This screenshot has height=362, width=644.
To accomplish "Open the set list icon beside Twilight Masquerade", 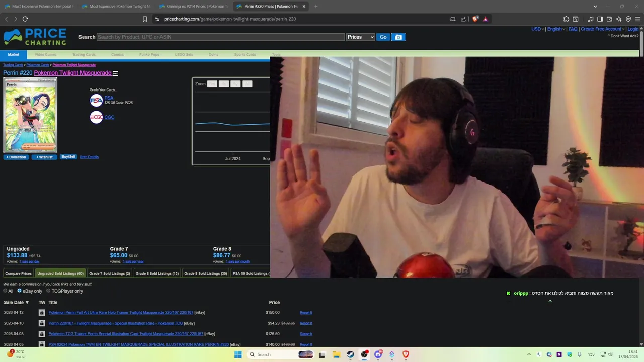I will (115, 73).
